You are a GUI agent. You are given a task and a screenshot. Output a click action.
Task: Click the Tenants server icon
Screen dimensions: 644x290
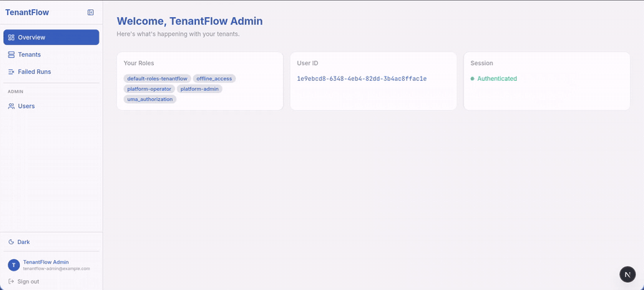click(11, 54)
